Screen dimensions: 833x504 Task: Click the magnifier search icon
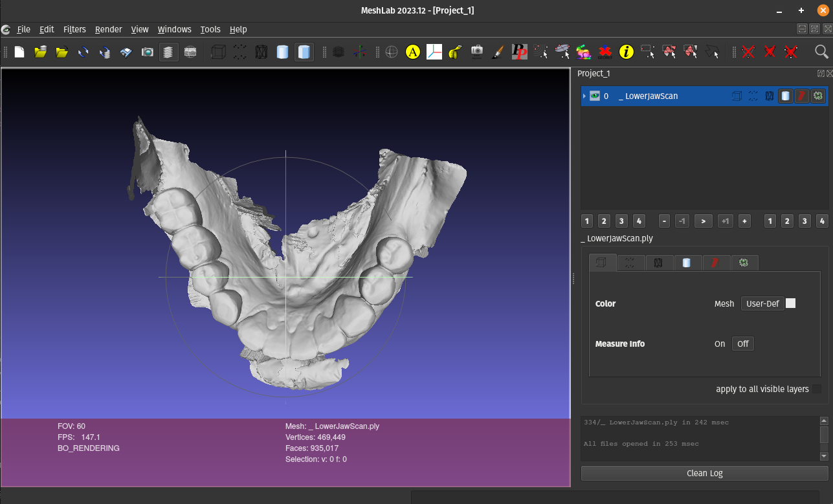tap(821, 52)
